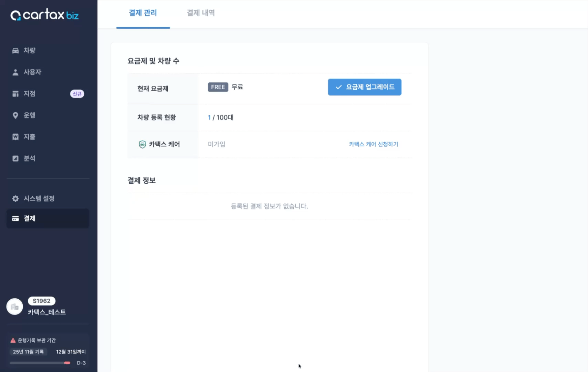The image size is (588, 372).
Task: Open the gear icon for 시스템 설정
Action: click(x=15, y=198)
